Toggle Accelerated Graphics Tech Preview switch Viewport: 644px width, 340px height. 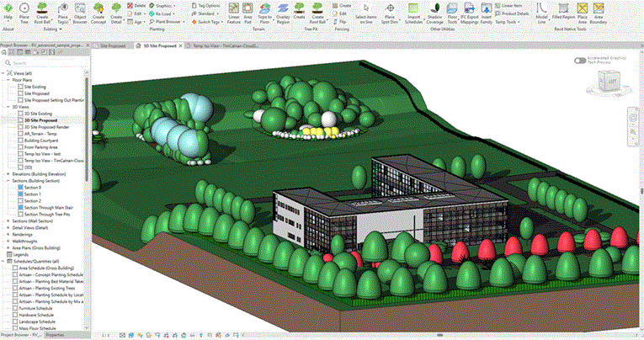(579, 61)
